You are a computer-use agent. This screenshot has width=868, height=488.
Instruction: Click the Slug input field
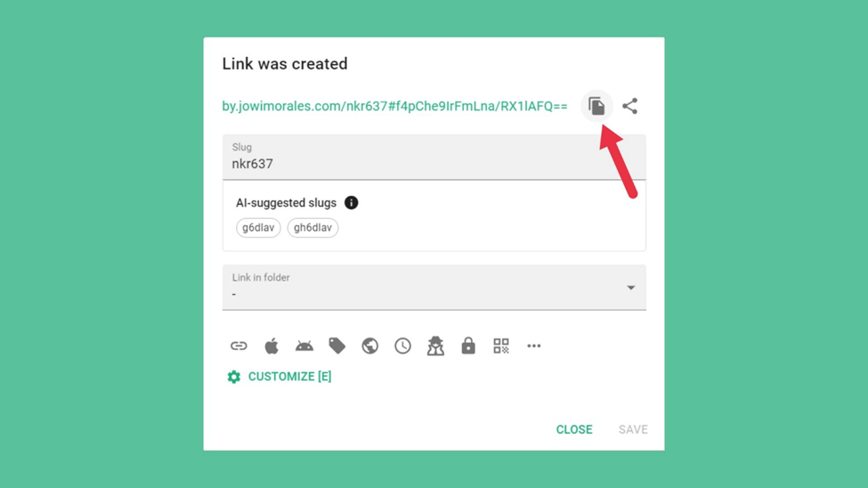point(434,157)
